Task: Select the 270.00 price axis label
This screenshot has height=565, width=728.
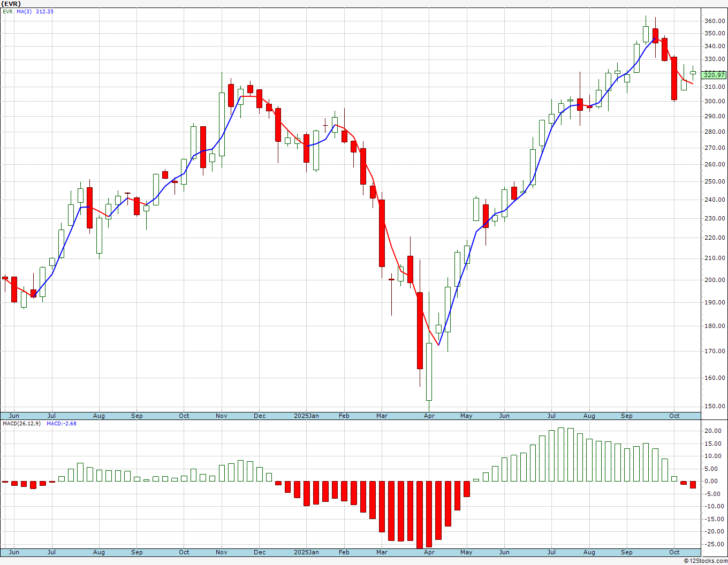Action: (x=715, y=148)
